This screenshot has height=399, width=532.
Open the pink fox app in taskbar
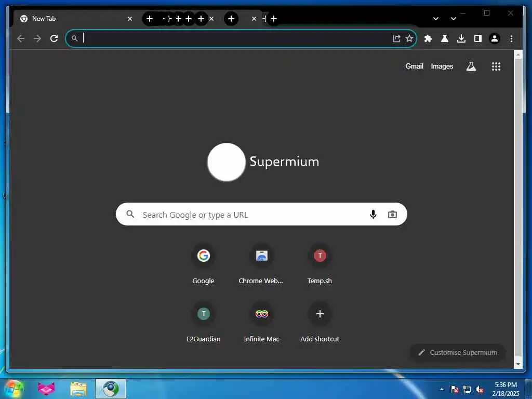[x=46, y=389]
